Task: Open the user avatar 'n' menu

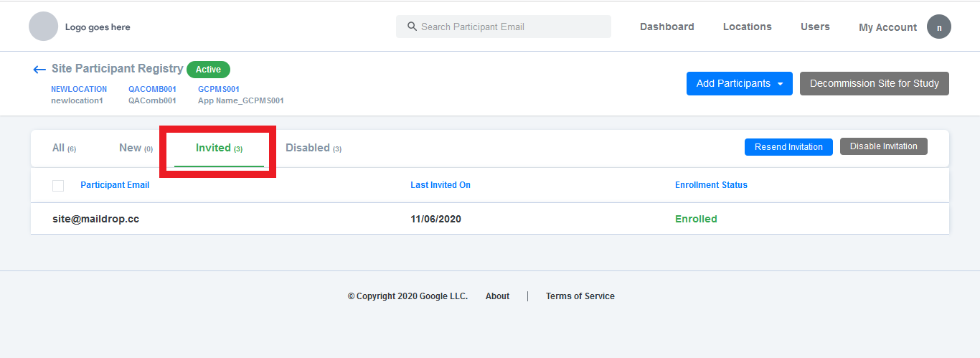Action: [x=939, y=27]
